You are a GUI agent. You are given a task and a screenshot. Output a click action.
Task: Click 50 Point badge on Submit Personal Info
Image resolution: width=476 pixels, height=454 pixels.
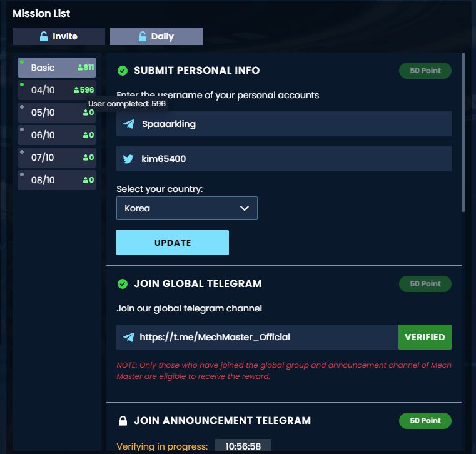coord(425,71)
